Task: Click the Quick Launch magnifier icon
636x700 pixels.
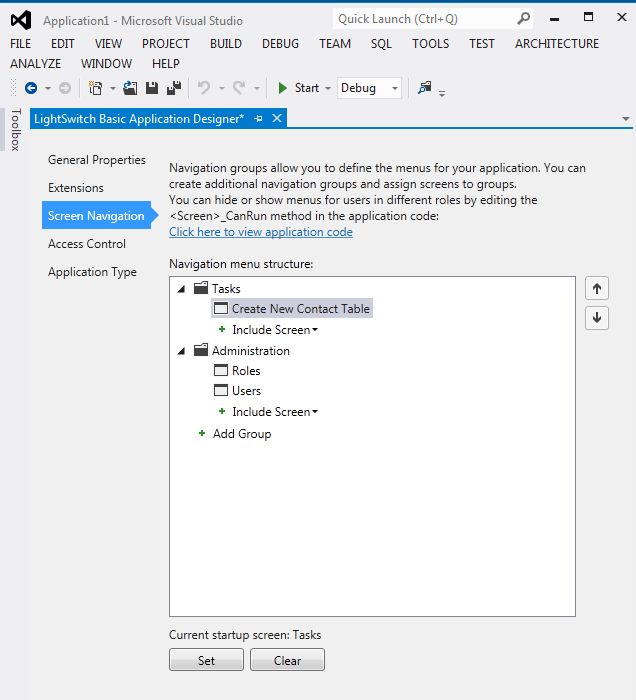Action: [x=523, y=19]
